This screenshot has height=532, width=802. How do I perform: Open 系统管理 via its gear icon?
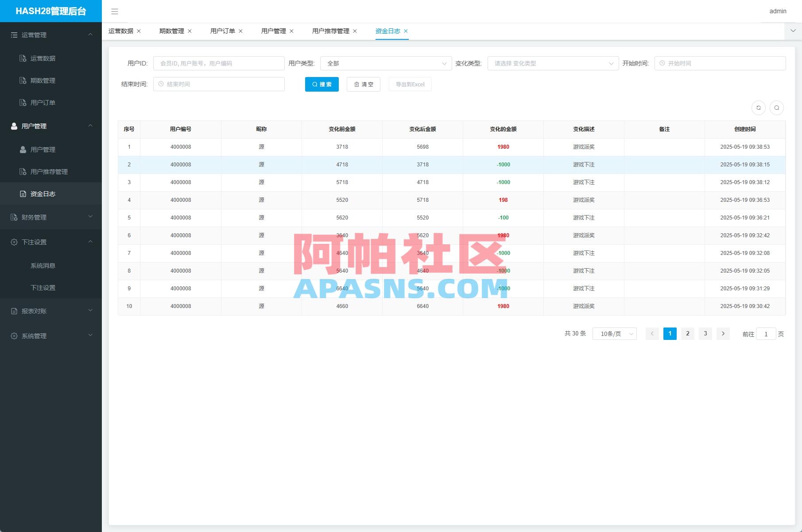tap(14, 335)
